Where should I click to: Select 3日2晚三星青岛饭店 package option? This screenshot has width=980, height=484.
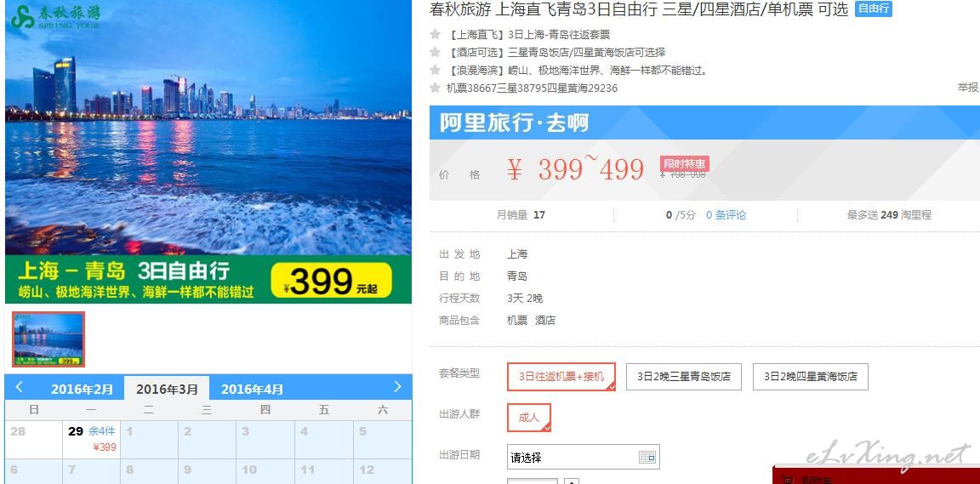(684, 377)
